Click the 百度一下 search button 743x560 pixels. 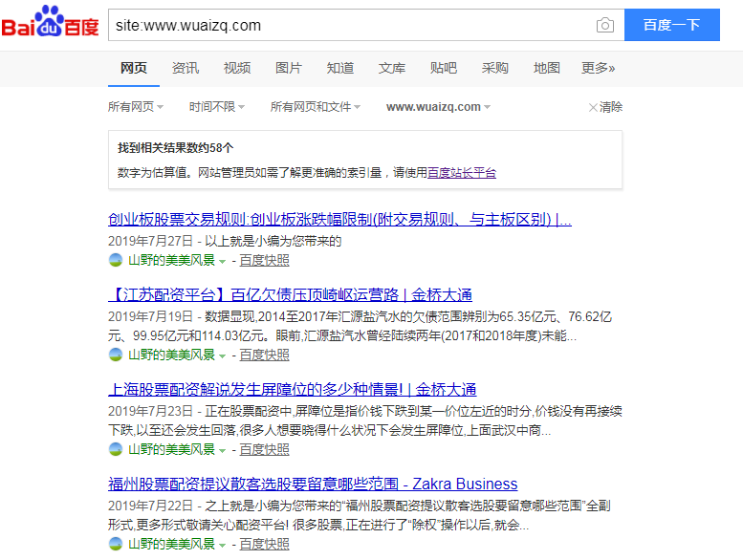tap(672, 25)
